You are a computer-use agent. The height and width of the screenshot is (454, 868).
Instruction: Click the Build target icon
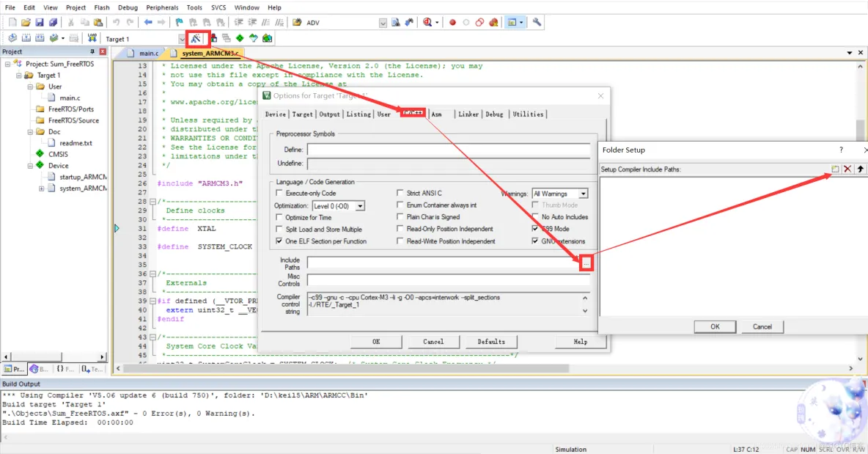[26, 38]
